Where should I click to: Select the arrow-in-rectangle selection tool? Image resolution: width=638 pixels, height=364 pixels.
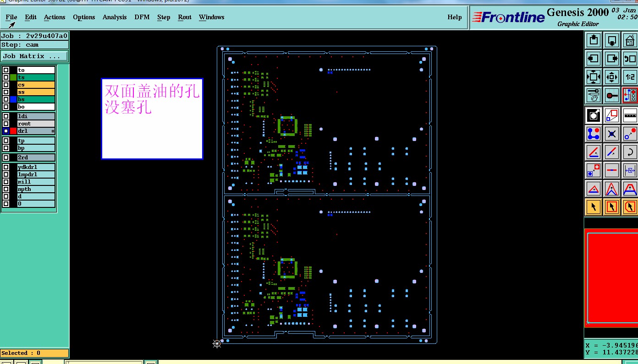coord(612,207)
